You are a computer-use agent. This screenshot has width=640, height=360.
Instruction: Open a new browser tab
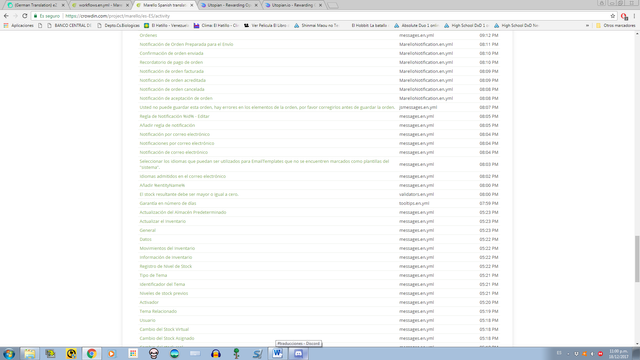[333, 5]
